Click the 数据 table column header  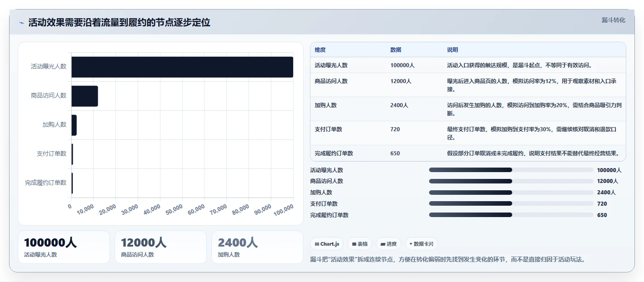click(x=396, y=50)
